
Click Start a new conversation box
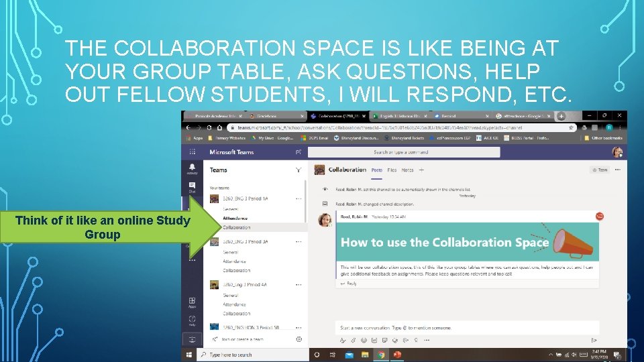(x=468, y=328)
